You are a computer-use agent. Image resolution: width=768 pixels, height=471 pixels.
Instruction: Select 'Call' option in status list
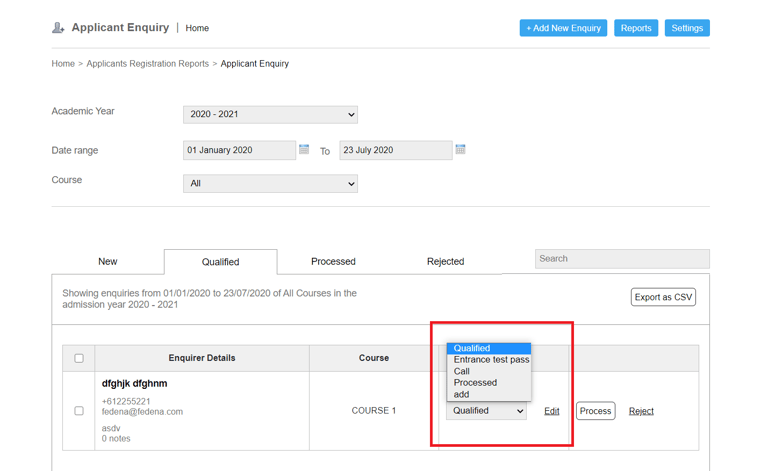click(462, 371)
